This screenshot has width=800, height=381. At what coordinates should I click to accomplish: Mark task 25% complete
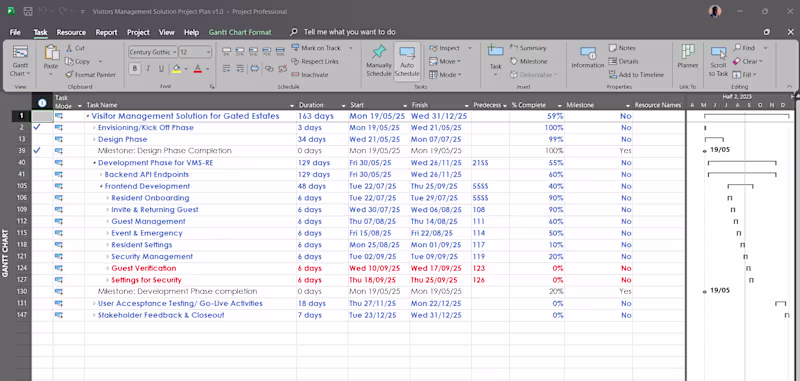pos(240,51)
